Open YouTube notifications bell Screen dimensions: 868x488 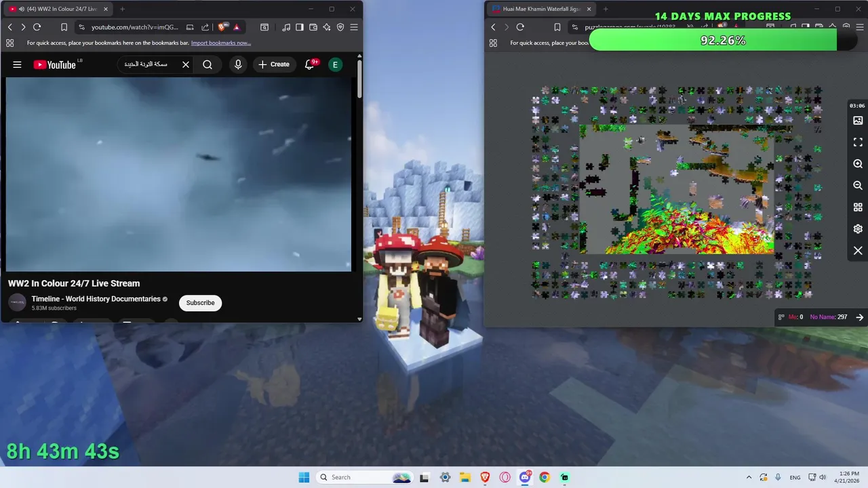[310, 64]
